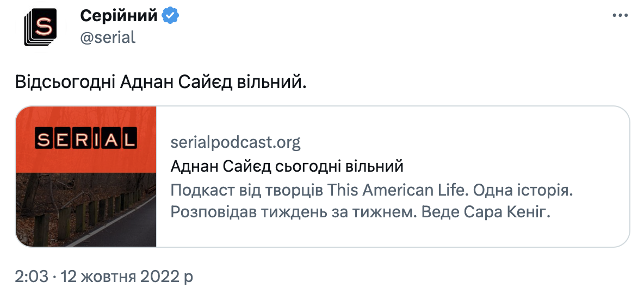This screenshot has height=301, width=644.
Task: Click the blue verified badge
Action: 170,16
